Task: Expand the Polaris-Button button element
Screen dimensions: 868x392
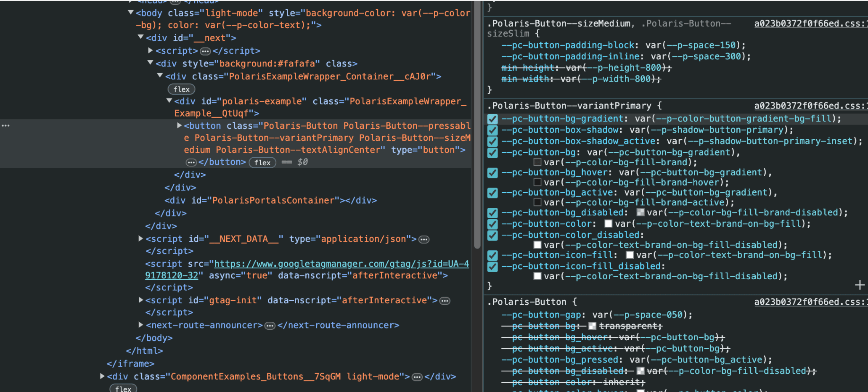Action: point(179,125)
